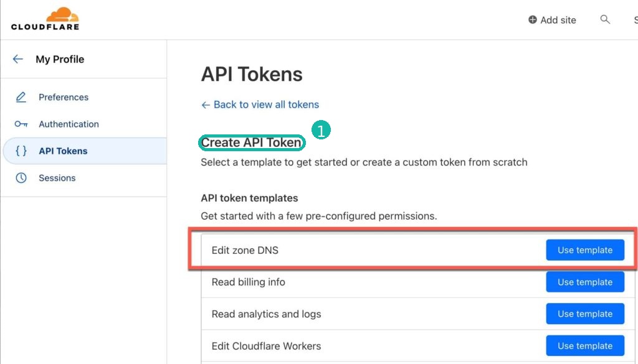Select the pencil icon next to Preferences
This screenshot has width=638, height=364.
pos(21,97)
